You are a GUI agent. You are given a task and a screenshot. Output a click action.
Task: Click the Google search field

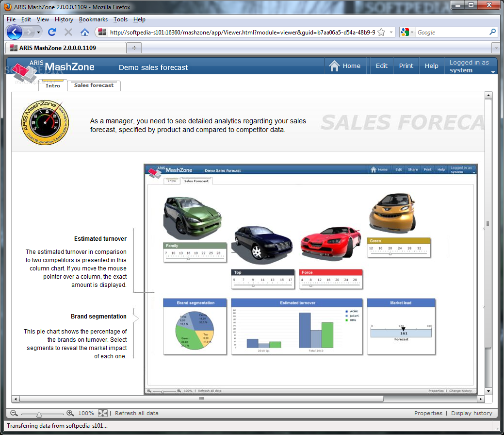(452, 32)
